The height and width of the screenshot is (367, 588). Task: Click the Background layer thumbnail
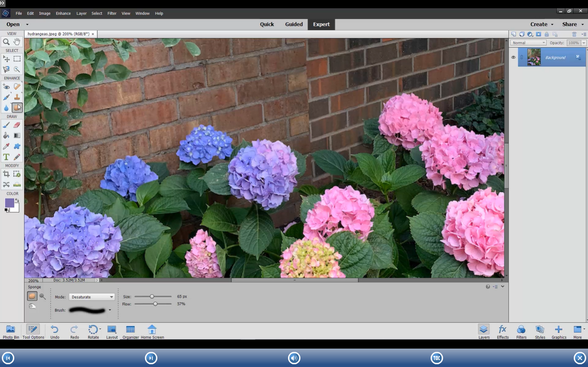pyautogui.click(x=533, y=56)
